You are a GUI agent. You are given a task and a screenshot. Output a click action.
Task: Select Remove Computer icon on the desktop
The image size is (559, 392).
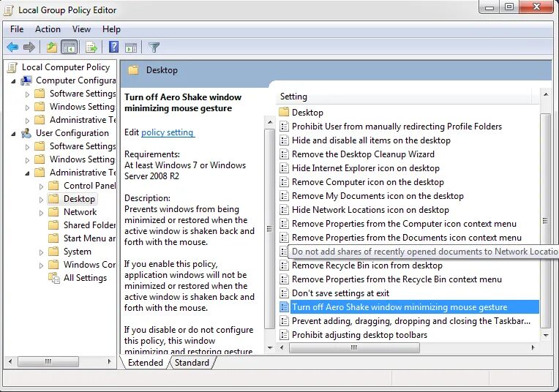[368, 182]
